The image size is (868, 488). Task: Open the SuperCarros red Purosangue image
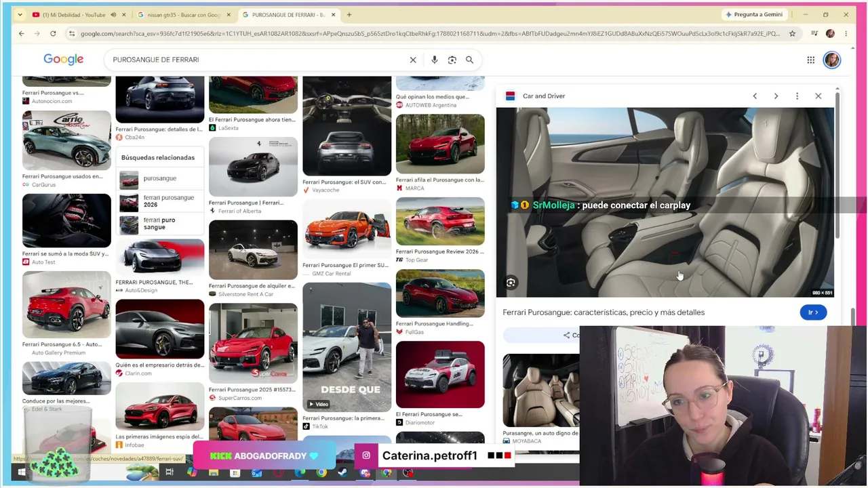point(253,343)
